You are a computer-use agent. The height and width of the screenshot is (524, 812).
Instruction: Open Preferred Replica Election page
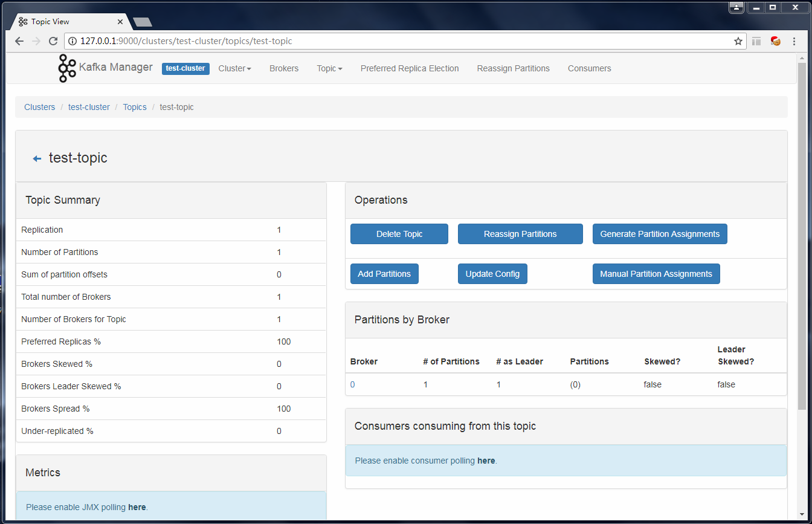[410, 68]
